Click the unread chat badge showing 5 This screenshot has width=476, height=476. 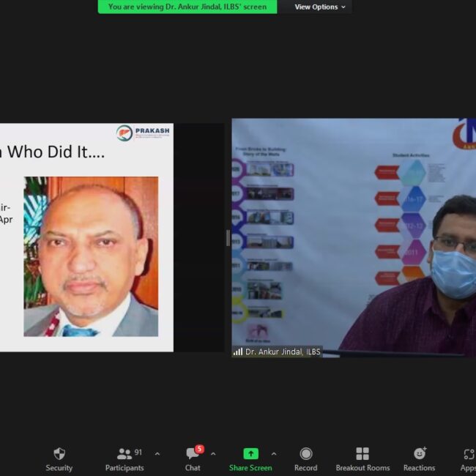coord(199,449)
